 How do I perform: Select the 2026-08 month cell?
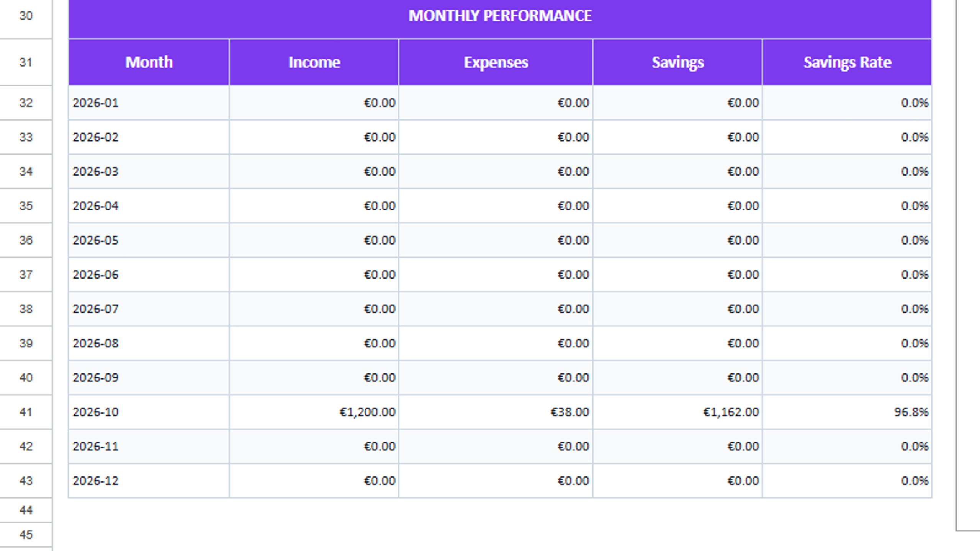click(x=149, y=343)
